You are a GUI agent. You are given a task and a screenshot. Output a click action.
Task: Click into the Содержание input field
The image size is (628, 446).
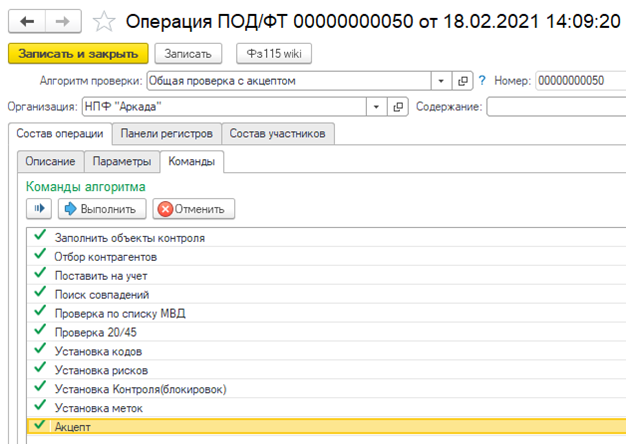click(557, 107)
